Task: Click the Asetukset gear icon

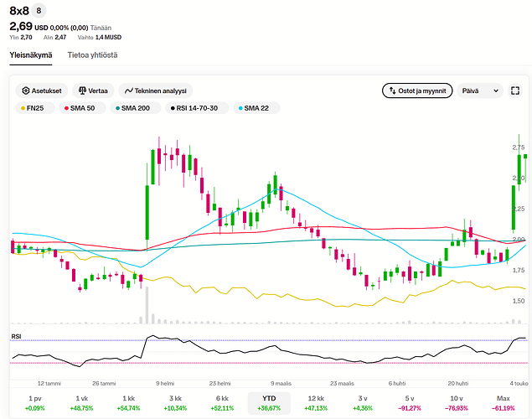Action: 25,91
